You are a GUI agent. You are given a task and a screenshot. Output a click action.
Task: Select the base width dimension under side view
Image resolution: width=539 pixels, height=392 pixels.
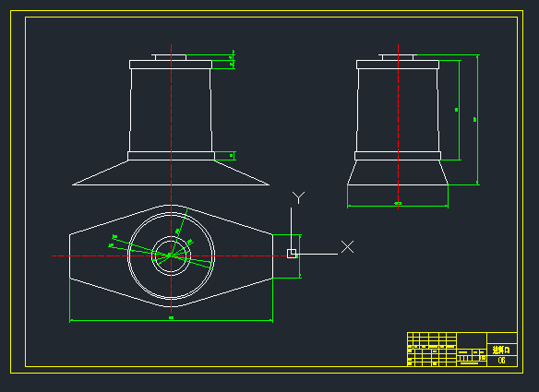398,206
